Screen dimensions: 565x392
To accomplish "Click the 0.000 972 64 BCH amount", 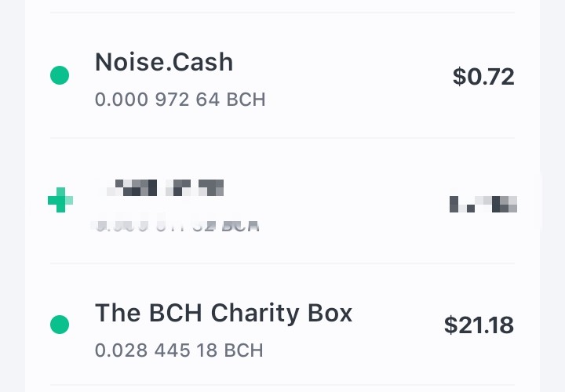I will coord(180,100).
